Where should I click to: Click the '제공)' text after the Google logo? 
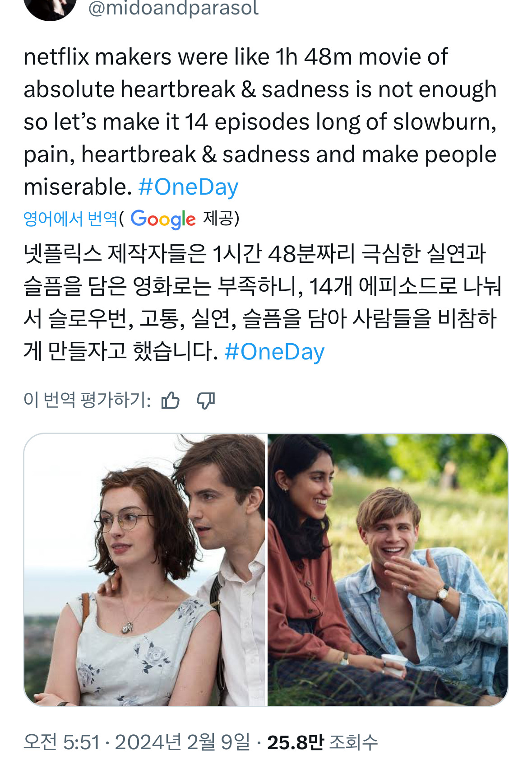221,219
